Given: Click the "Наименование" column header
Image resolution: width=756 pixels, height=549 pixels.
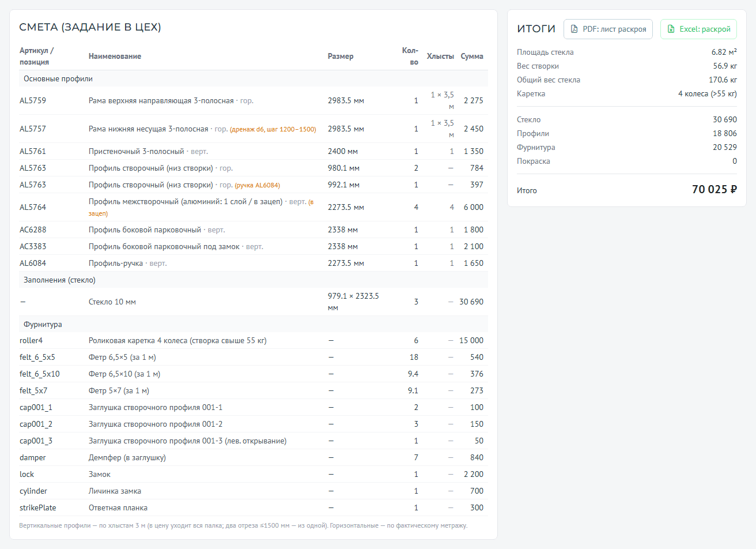Looking at the screenshot, I should click(115, 56).
